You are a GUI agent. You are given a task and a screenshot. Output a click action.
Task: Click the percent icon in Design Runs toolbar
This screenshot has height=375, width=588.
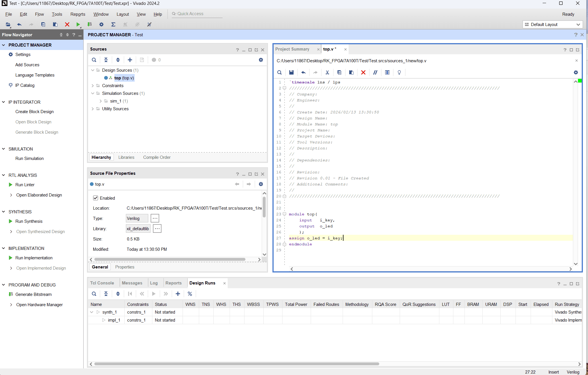click(190, 294)
